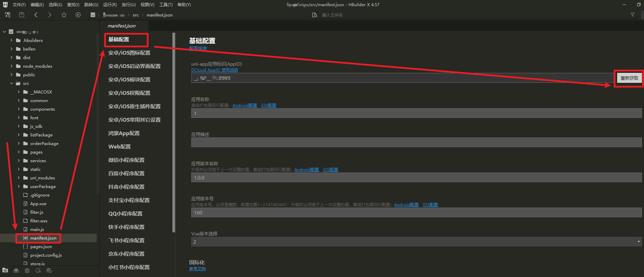Open the 工具(T) menu
The width and height of the screenshot is (644, 277).
coord(166,4)
